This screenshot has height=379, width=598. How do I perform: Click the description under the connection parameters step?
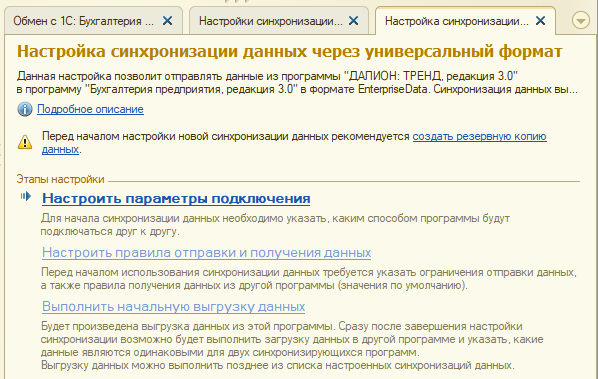pyautogui.click(x=275, y=225)
